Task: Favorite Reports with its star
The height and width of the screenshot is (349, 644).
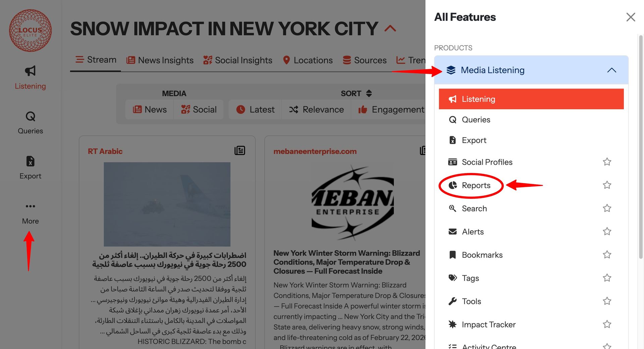Action: click(607, 185)
